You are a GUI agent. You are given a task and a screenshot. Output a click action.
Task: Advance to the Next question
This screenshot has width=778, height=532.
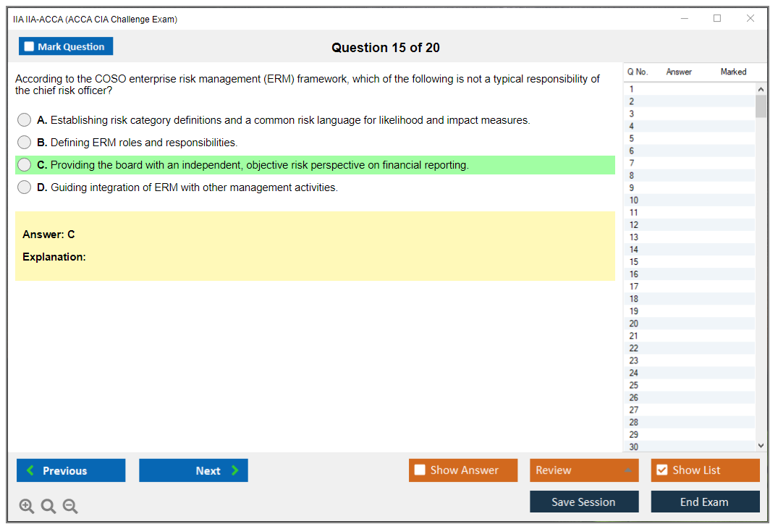tap(193, 470)
